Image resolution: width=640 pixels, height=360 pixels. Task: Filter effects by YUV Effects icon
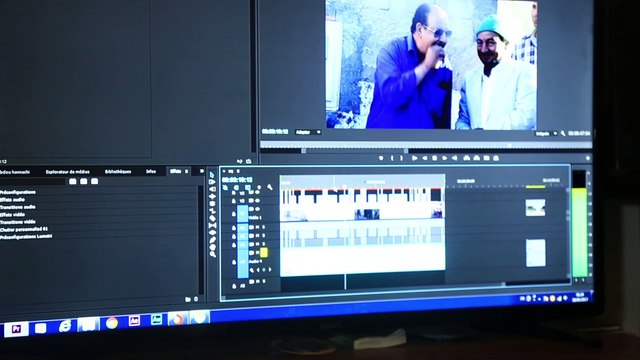tap(95, 181)
